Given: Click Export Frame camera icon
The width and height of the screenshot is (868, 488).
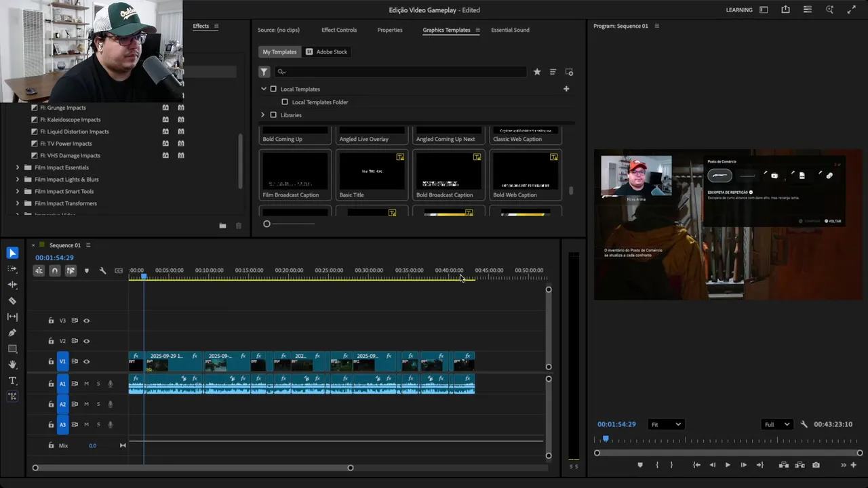Looking at the screenshot, I should point(816,465).
